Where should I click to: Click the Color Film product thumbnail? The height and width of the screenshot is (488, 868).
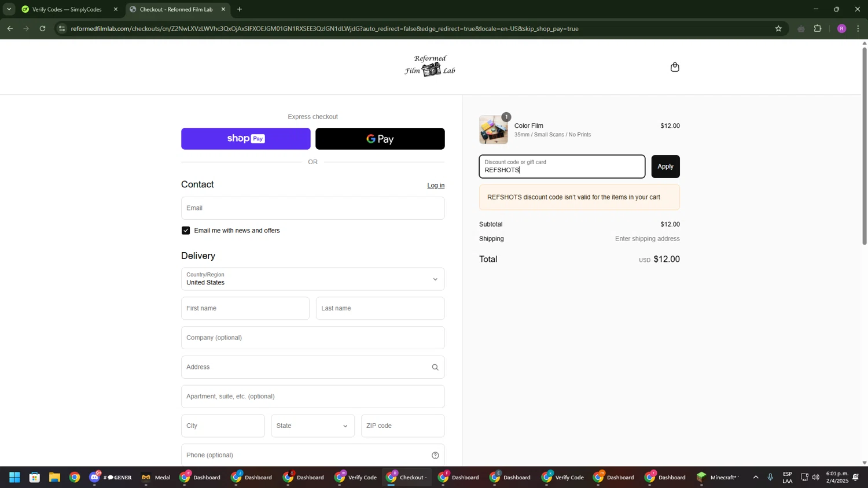pyautogui.click(x=494, y=130)
